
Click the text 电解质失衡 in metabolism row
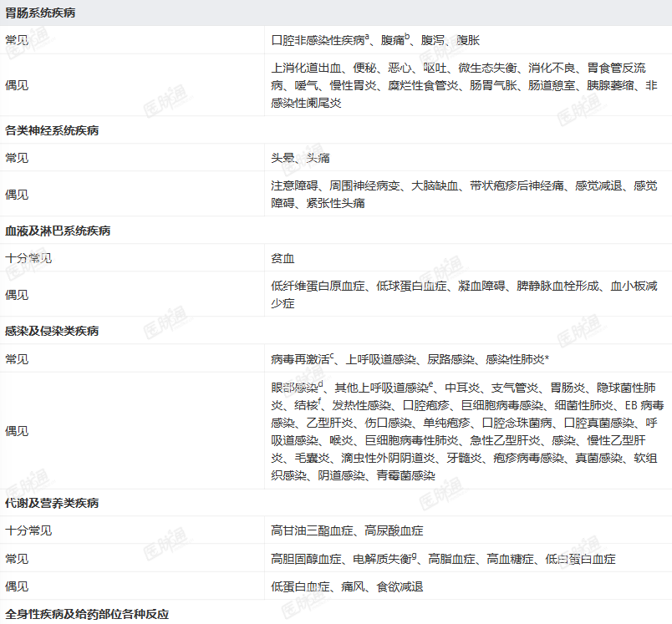(x=382, y=559)
